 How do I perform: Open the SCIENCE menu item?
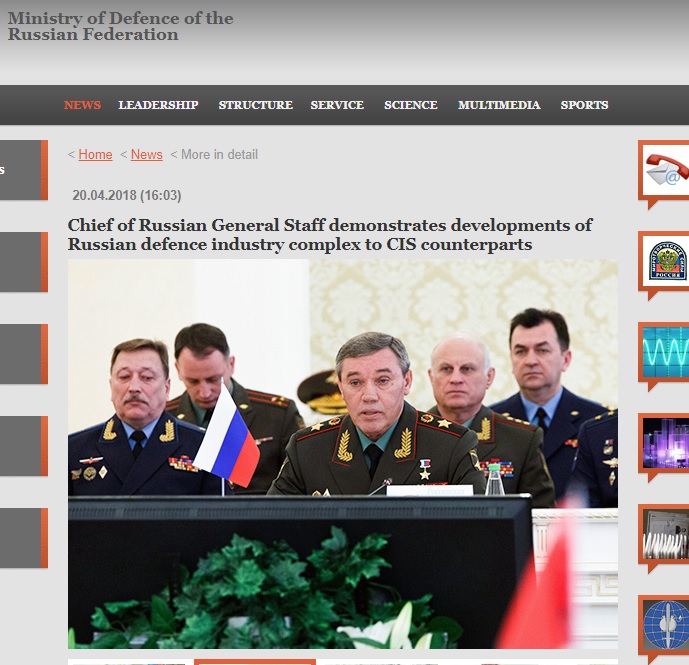(x=411, y=105)
